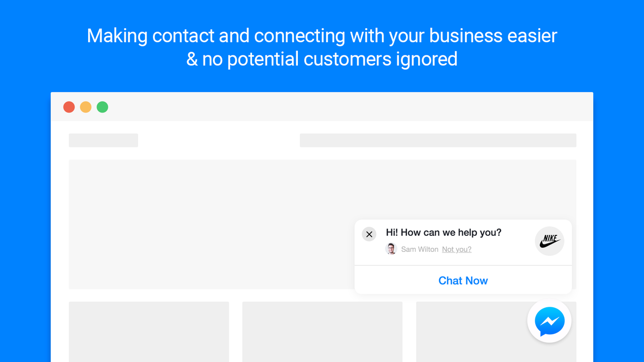Viewport: 644px width, 362px height.
Task: Click the lightning bolt inside Messenger icon
Action: 550,321
